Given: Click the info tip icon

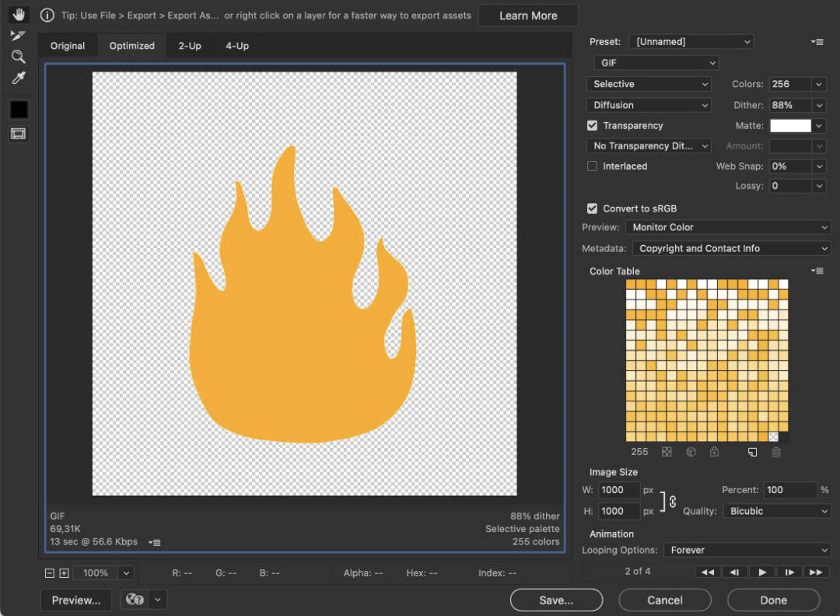Looking at the screenshot, I should point(47,16).
